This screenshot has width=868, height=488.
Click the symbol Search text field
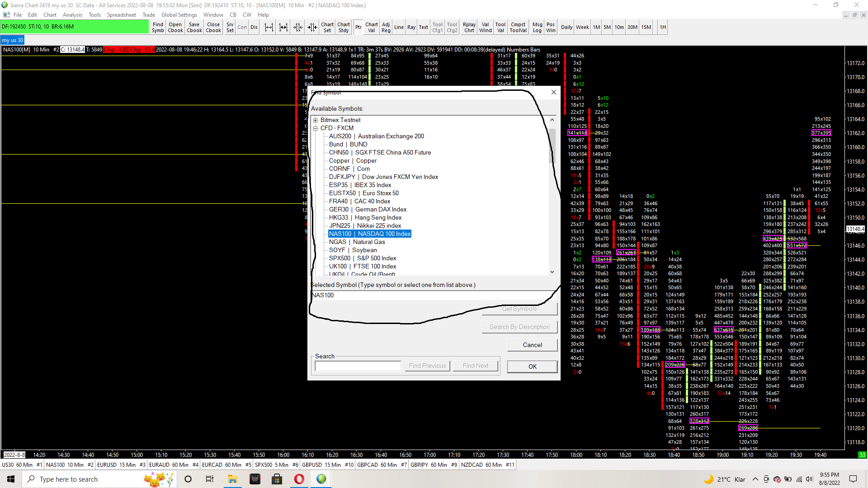358,366
